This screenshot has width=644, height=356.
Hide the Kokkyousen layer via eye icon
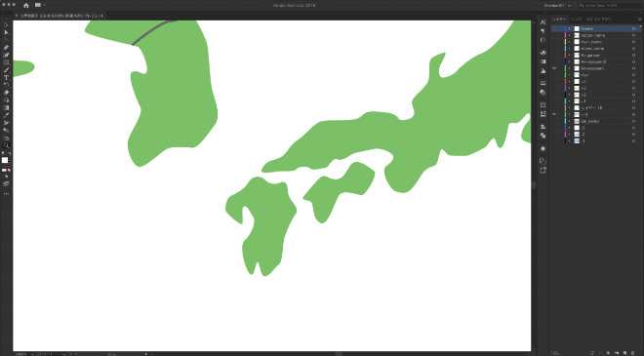pos(554,68)
